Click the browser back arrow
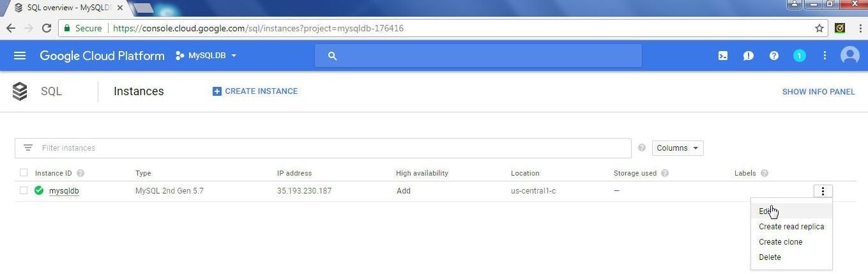 tap(11, 28)
